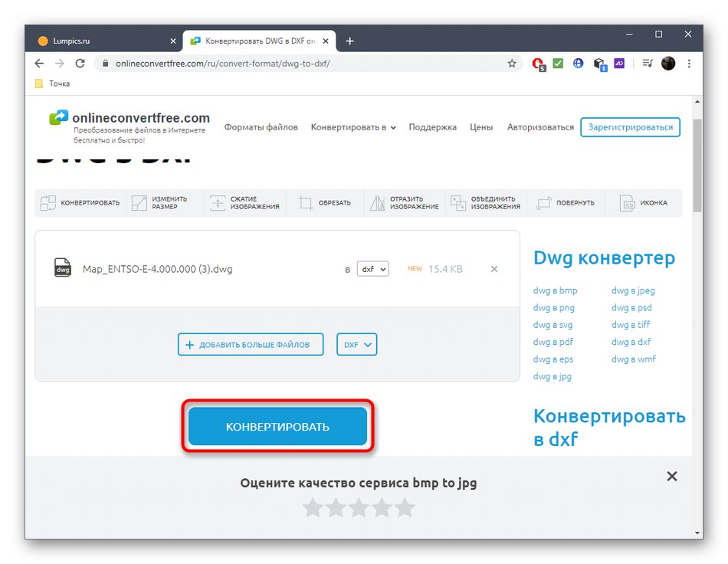Click the page vertical scrollbar thumb
728x564 pixels.
pos(697,166)
